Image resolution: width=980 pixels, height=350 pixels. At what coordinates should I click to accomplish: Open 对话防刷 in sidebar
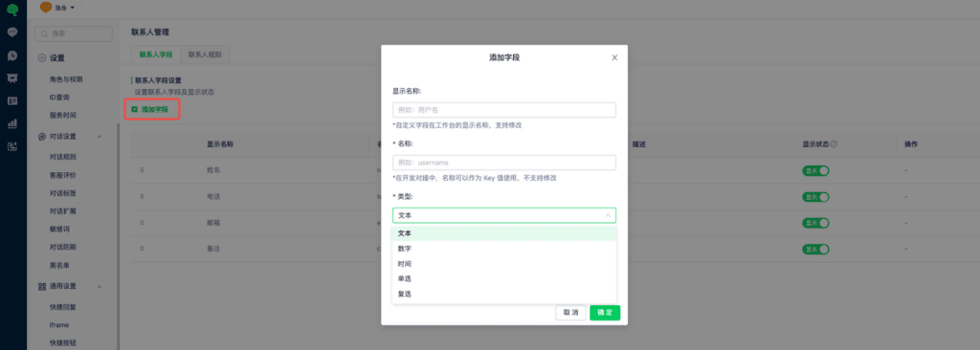(x=62, y=248)
